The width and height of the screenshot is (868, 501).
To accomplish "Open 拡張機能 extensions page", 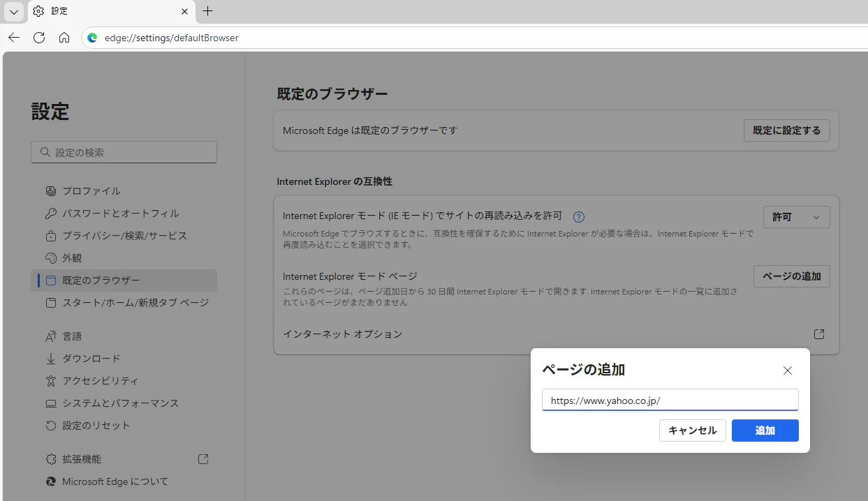I will (x=124, y=459).
